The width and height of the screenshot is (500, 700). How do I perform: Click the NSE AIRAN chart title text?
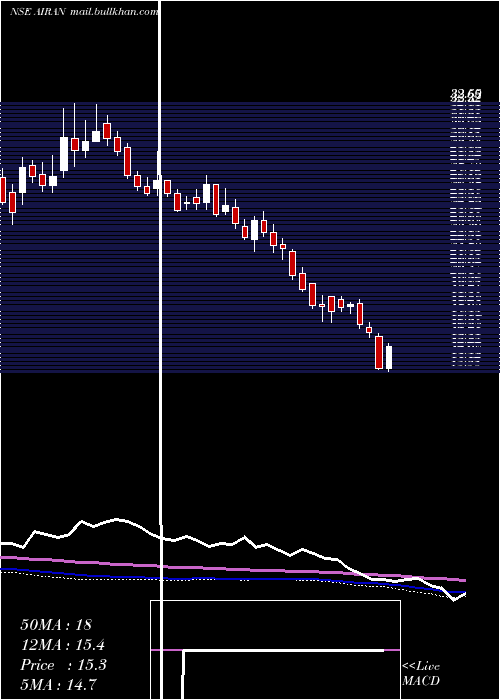click(84, 12)
